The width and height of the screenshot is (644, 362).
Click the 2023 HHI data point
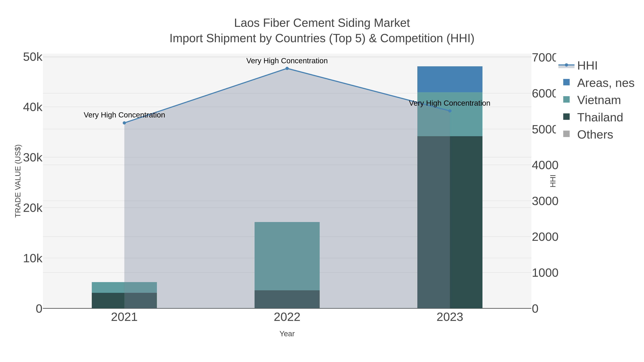point(450,111)
